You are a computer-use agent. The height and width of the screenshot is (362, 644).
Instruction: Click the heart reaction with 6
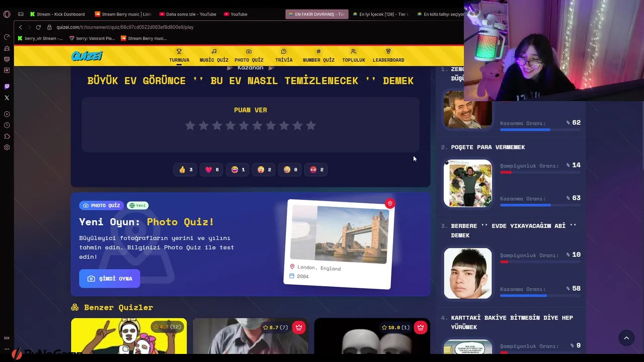211,169
